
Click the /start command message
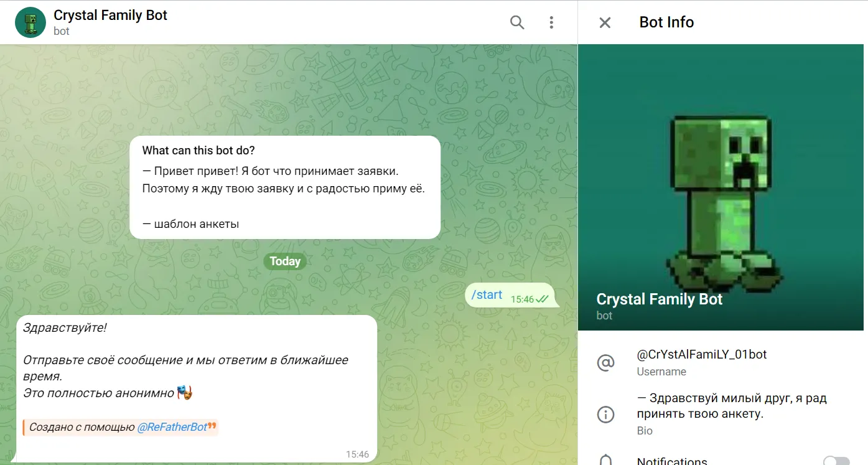tap(487, 295)
